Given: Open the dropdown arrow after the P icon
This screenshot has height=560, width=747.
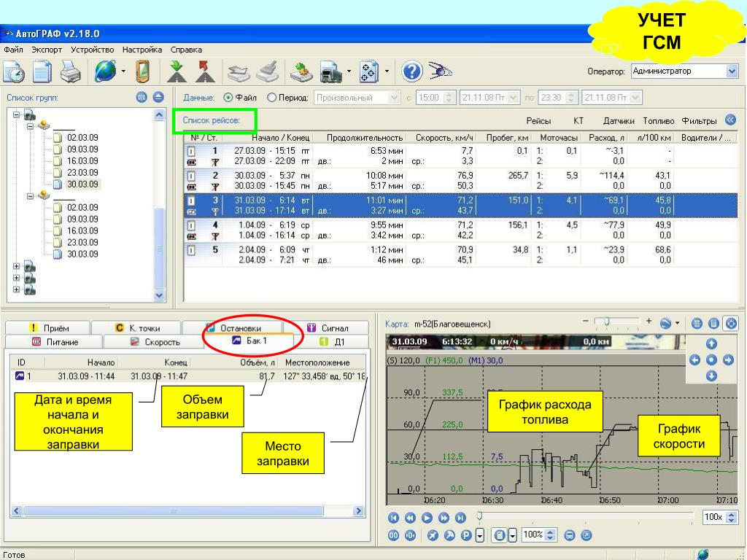Looking at the screenshot, I should pos(480,535).
